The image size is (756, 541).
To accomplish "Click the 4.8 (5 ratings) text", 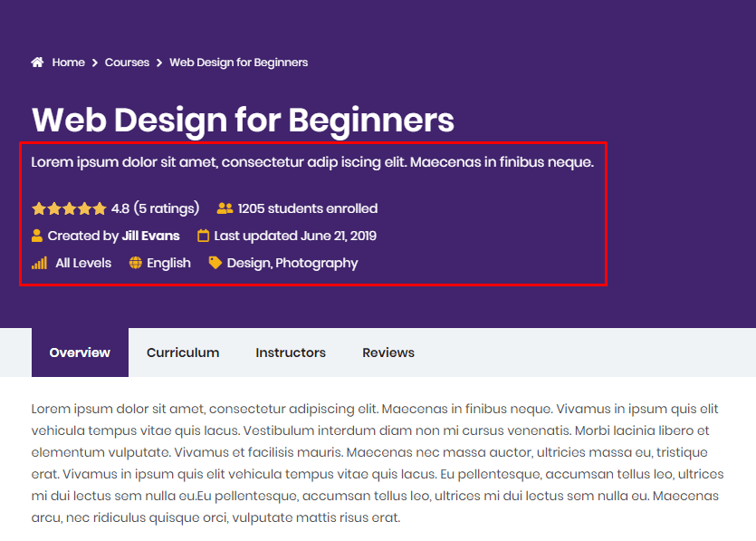I will [155, 208].
